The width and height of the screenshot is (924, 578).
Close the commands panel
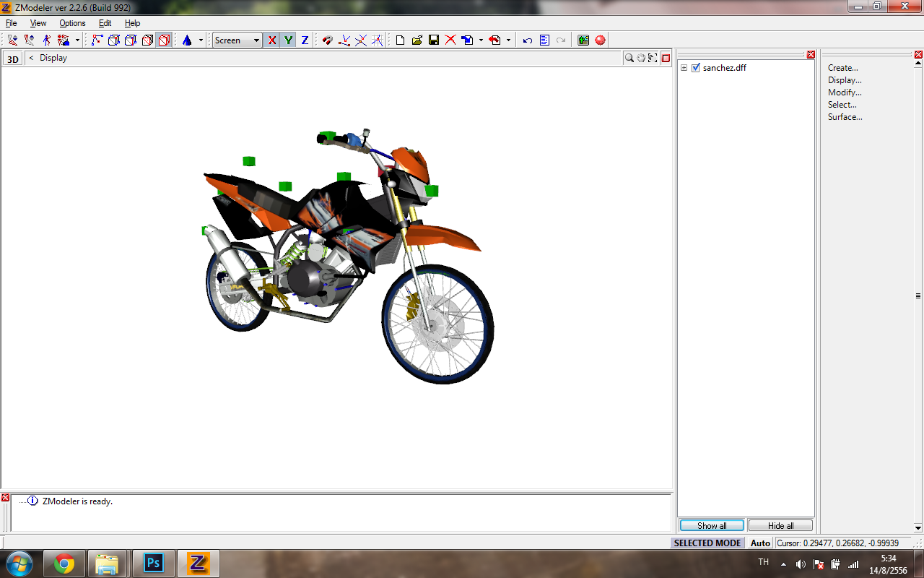(918, 55)
